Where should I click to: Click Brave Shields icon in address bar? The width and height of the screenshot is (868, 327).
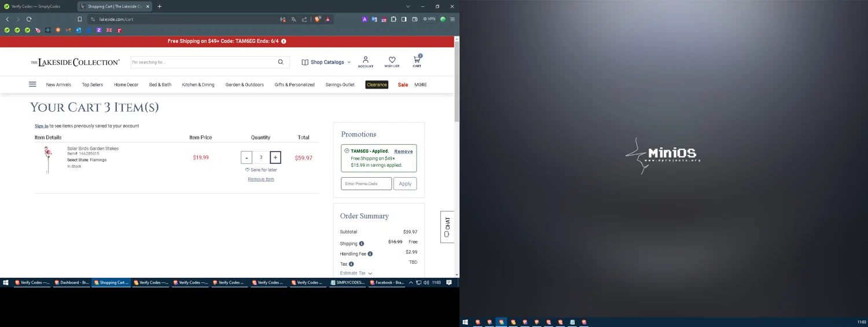coord(317,19)
